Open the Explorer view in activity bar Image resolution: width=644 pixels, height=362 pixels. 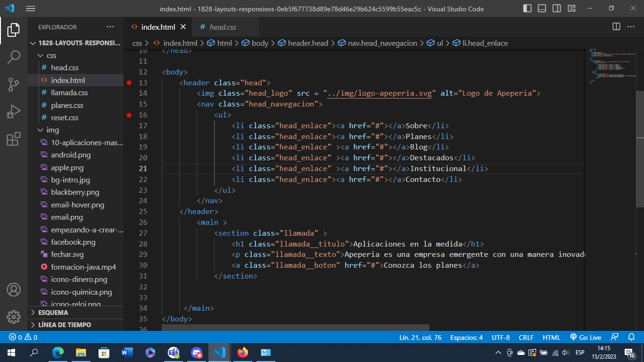click(14, 30)
